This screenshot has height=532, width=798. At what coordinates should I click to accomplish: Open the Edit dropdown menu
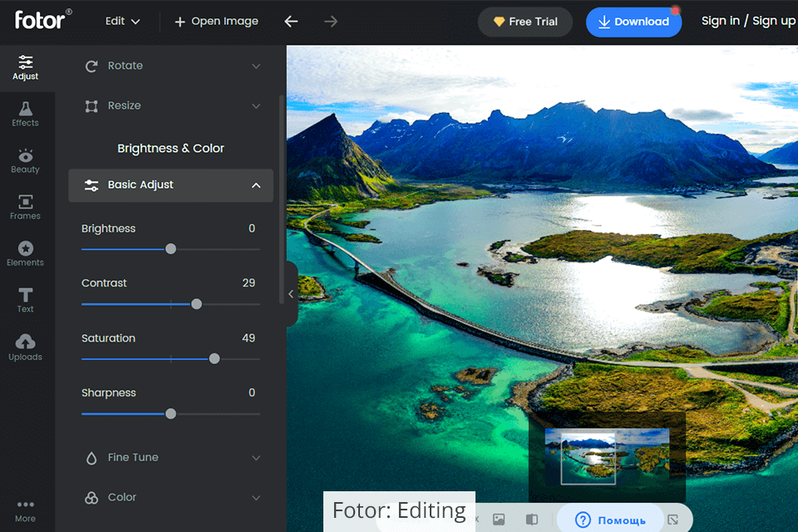pos(122,22)
